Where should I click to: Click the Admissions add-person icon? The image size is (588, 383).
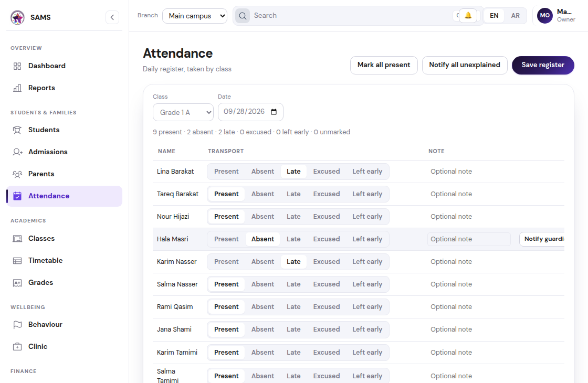click(17, 152)
